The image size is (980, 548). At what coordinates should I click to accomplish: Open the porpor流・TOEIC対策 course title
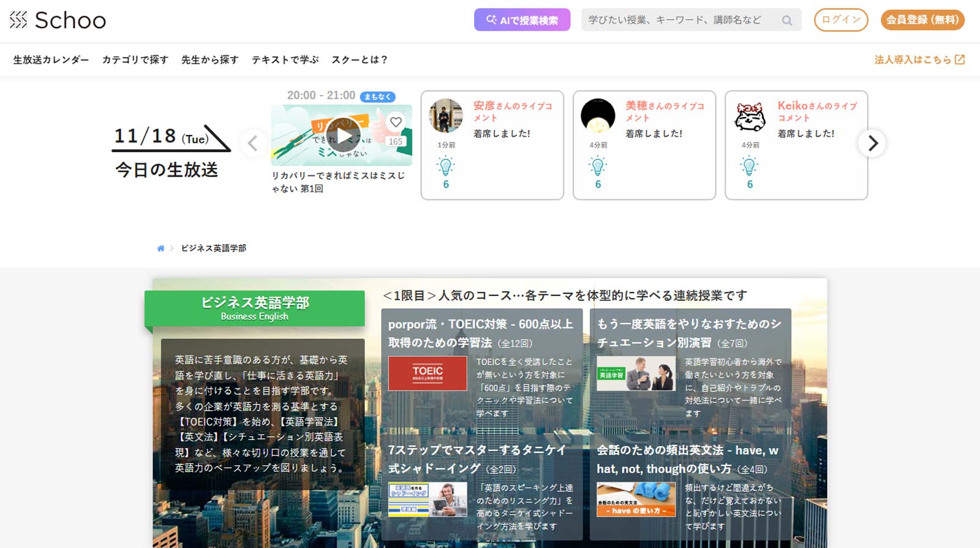tap(481, 333)
